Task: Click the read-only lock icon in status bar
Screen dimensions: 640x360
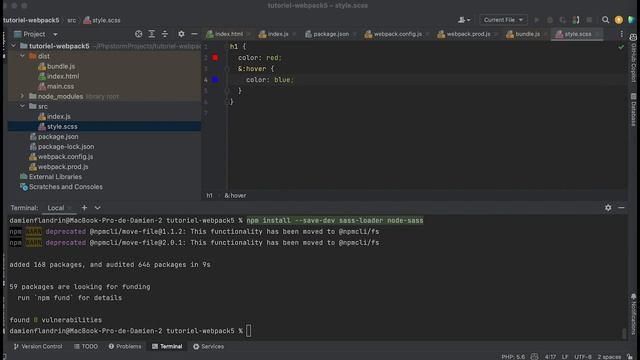Action: pos(630,357)
